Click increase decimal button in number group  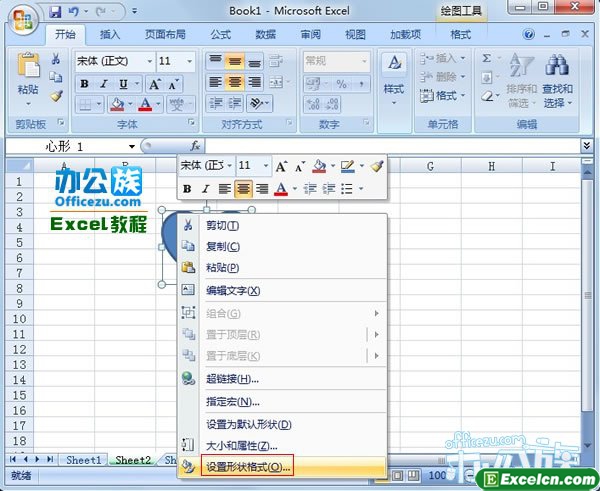[x=313, y=104]
